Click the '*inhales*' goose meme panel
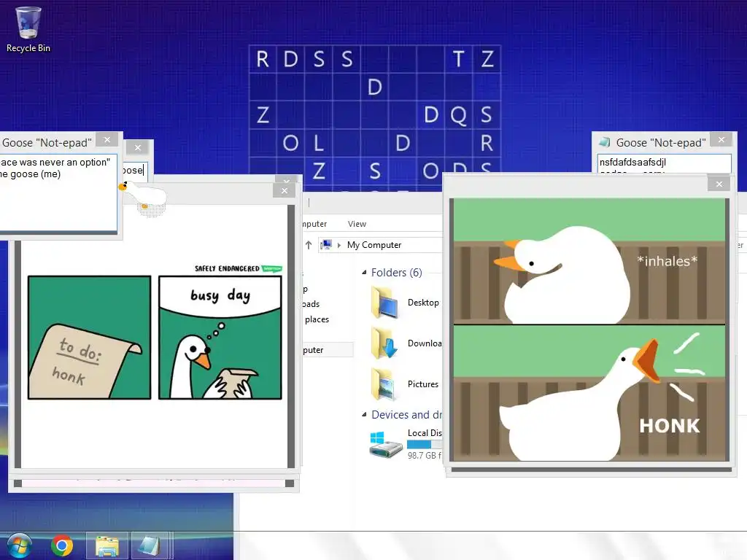747x560 pixels. pos(589,261)
